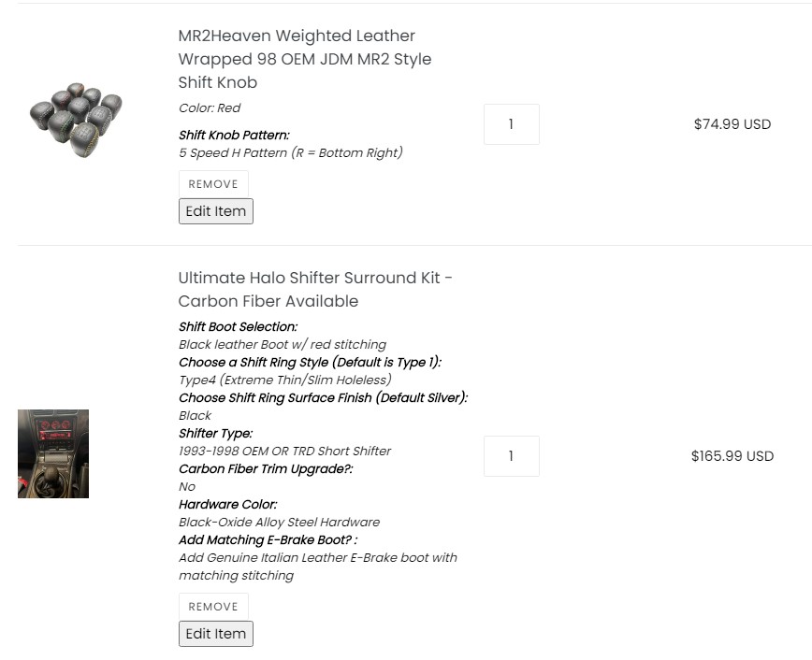Select the "Shift Knob Pattern:" label

pos(234,136)
